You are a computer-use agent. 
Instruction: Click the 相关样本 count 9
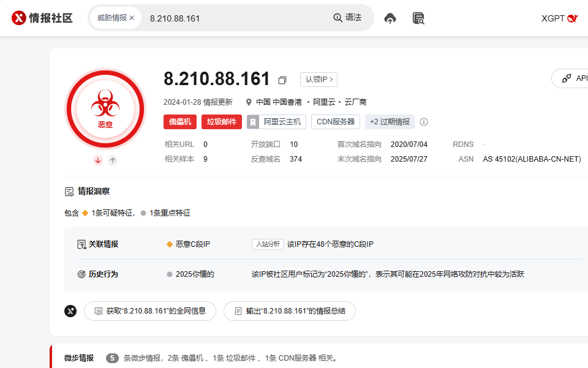(x=206, y=159)
